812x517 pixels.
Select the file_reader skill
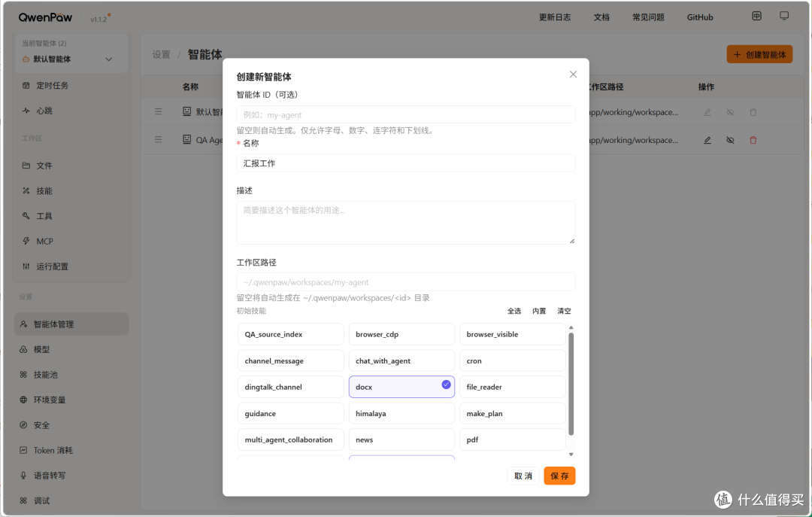pyautogui.click(x=512, y=387)
